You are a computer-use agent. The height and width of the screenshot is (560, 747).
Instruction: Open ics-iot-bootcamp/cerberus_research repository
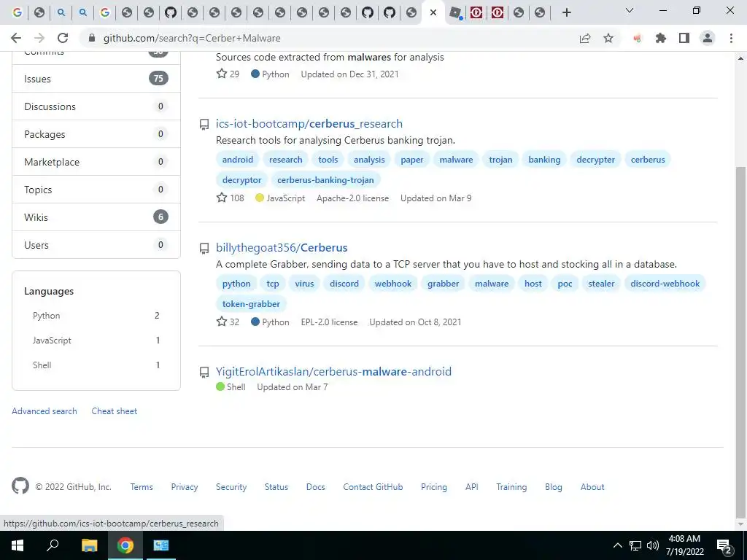(309, 124)
